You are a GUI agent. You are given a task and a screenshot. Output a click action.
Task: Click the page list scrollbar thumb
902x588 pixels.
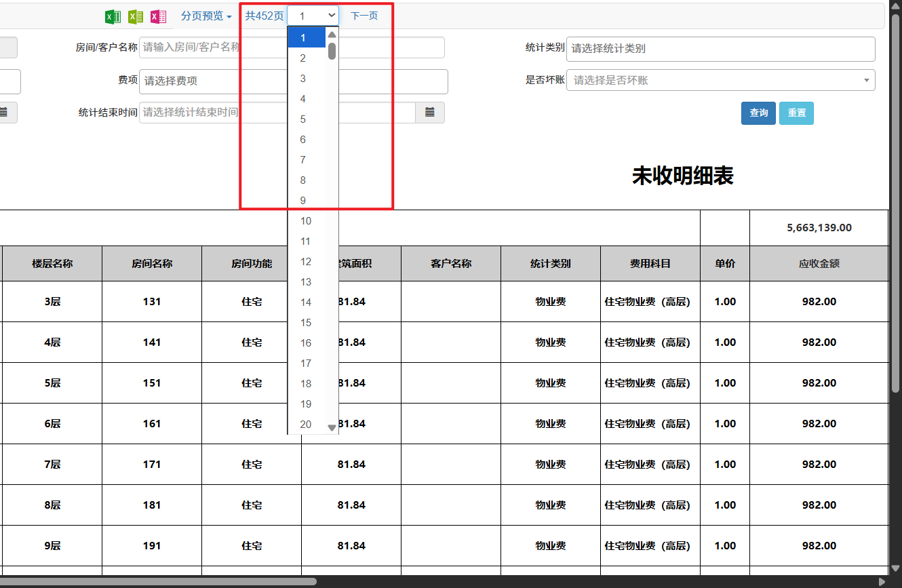click(332, 52)
